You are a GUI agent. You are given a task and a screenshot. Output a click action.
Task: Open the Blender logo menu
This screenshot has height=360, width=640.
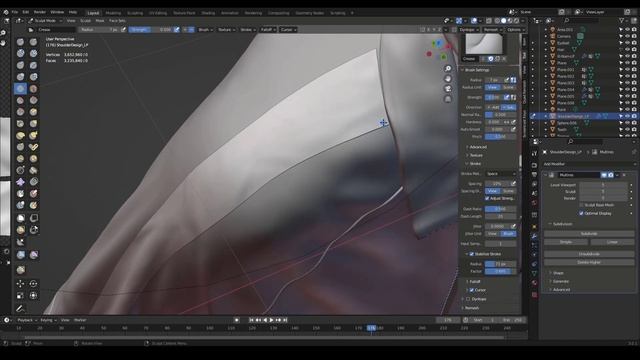(x=6, y=12)
